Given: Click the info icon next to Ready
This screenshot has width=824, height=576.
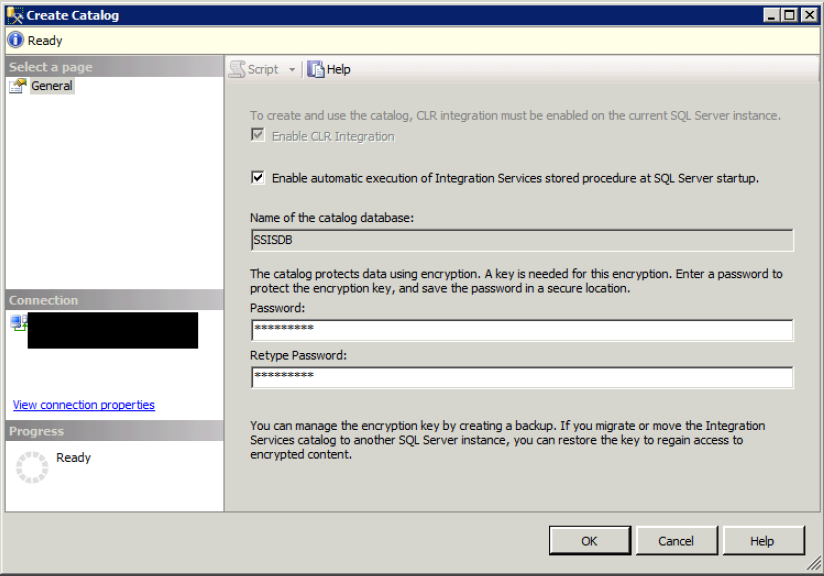Looking at the screenshot, I should [16, 40].
